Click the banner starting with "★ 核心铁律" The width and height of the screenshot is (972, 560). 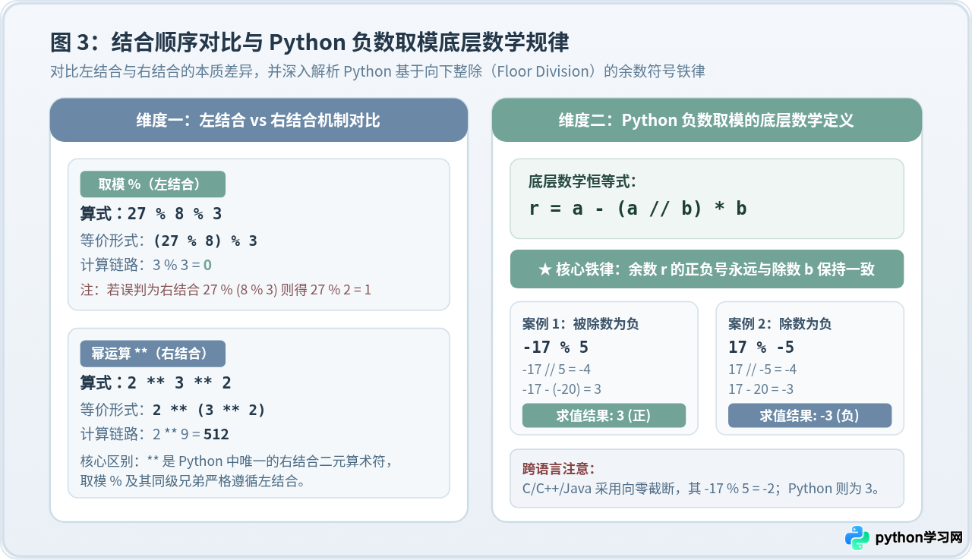click(x=707, y=269)
